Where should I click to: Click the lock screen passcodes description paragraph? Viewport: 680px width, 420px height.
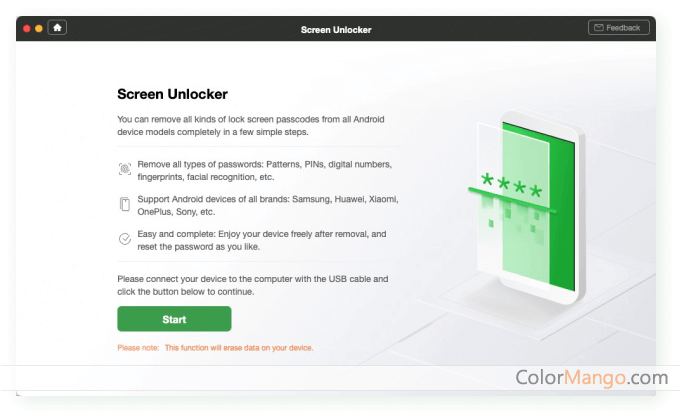[251, 125]
